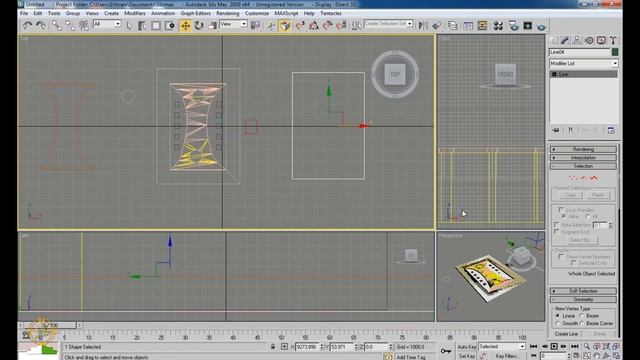The image size is (640, 360).
Task: Switch to the Hierarchy command panel tab
Action: pyautogui.click(x=577, y=40)
